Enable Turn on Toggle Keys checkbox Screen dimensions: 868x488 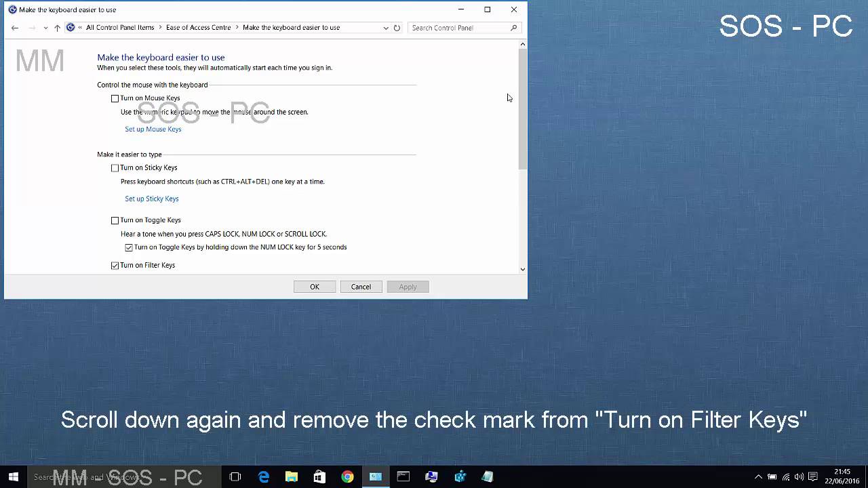click(115, 220)
